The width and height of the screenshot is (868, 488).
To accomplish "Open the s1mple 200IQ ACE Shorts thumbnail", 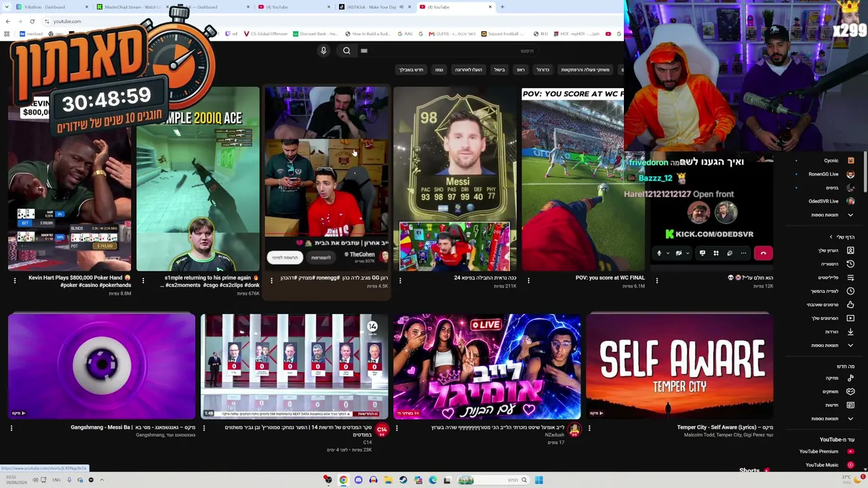I will [198, 179].
